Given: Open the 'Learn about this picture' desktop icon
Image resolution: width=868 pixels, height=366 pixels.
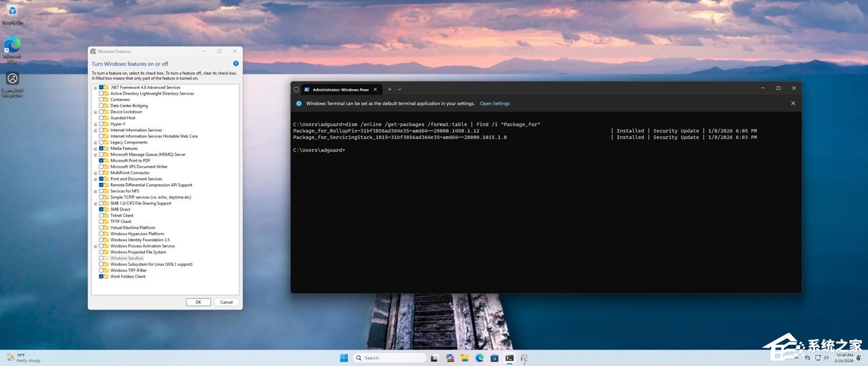Looking at the screenshot, I should coord(12,84).
